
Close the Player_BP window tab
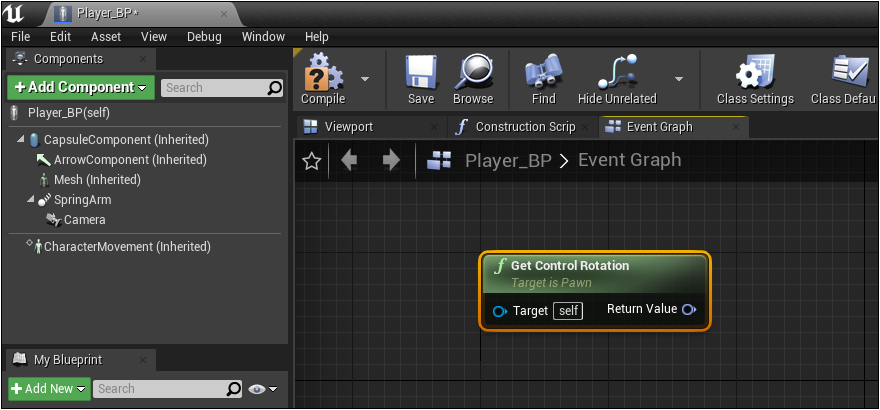pyautogui.click(x=224, y=14)
